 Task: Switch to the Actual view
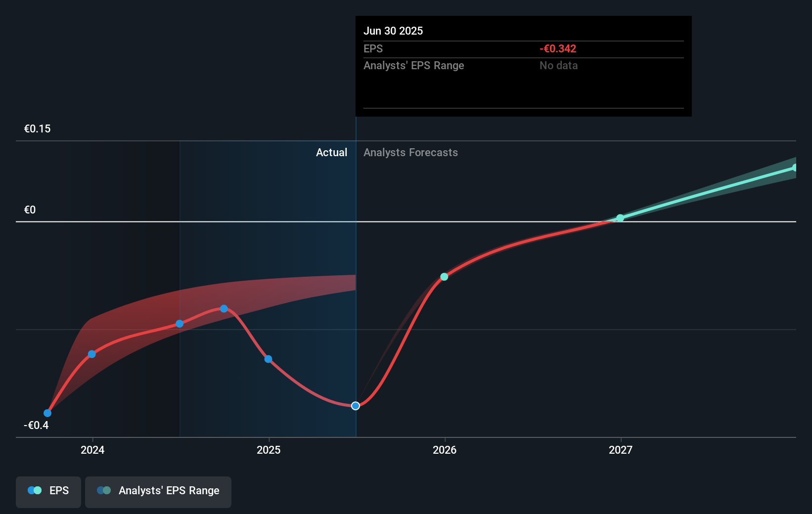(331, 152)
